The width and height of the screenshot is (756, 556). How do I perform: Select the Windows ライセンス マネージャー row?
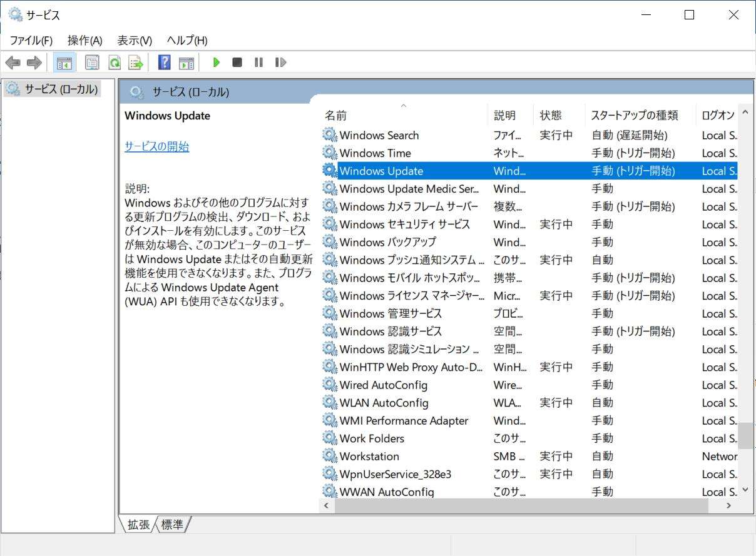point(529,295)
